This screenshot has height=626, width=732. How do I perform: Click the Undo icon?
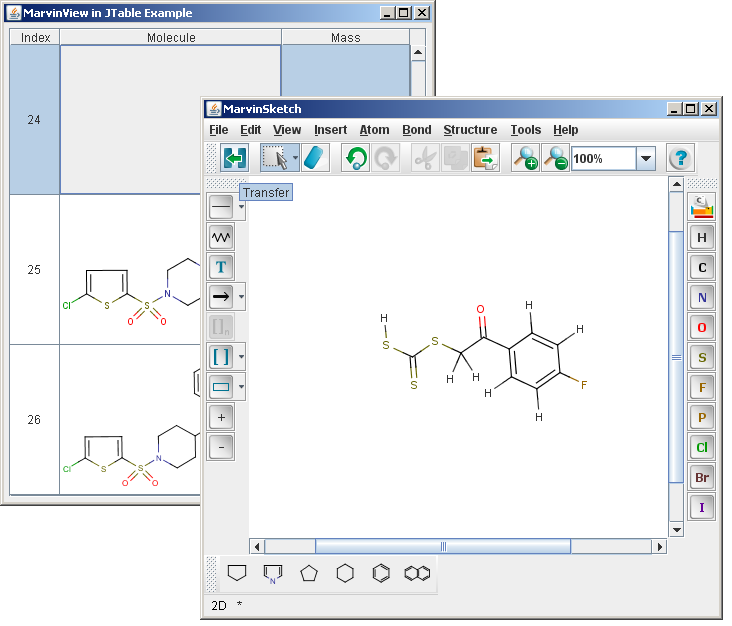point(355,158)
